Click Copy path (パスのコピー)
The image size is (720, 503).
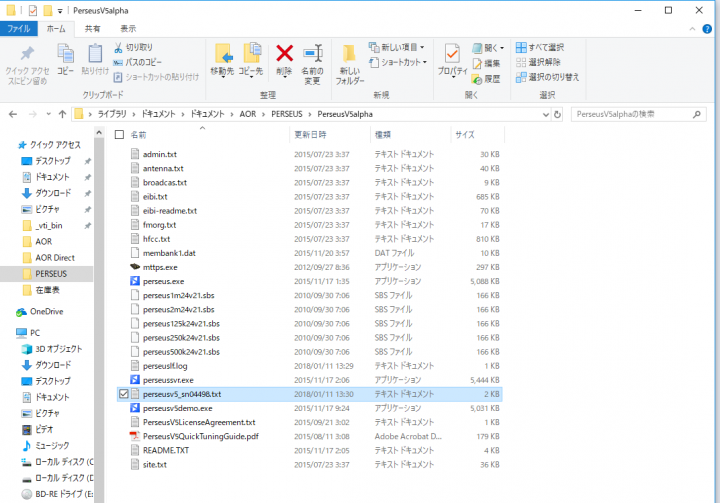(137, 62)
